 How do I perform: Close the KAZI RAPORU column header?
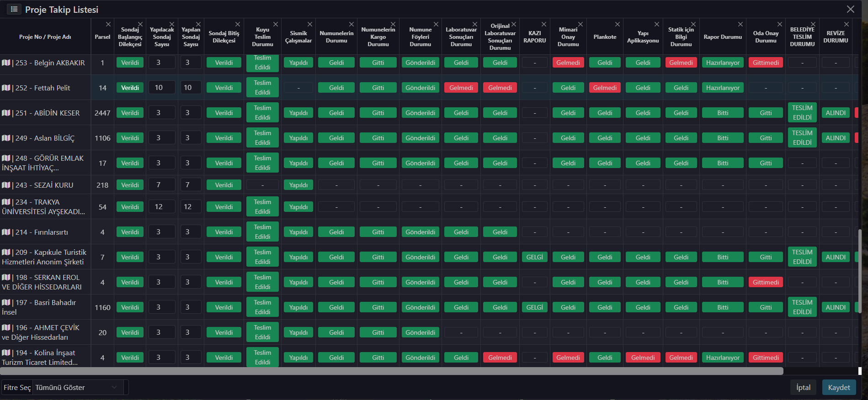[544, 24]
